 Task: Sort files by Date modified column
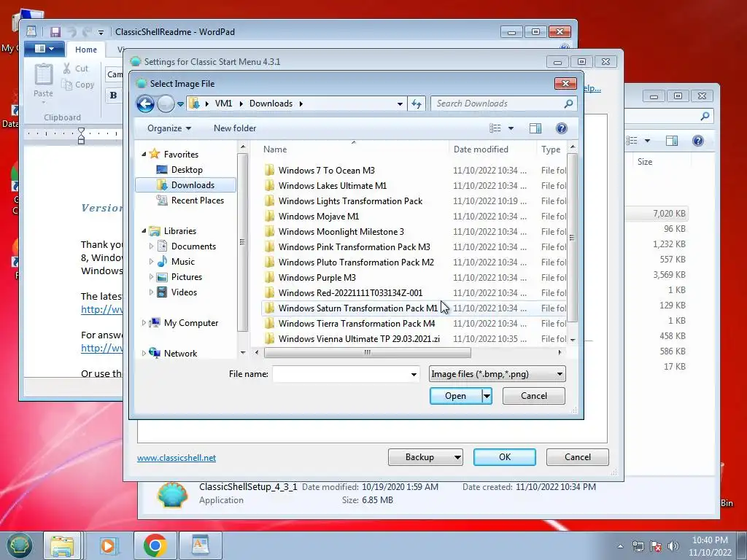coord(481,149)
